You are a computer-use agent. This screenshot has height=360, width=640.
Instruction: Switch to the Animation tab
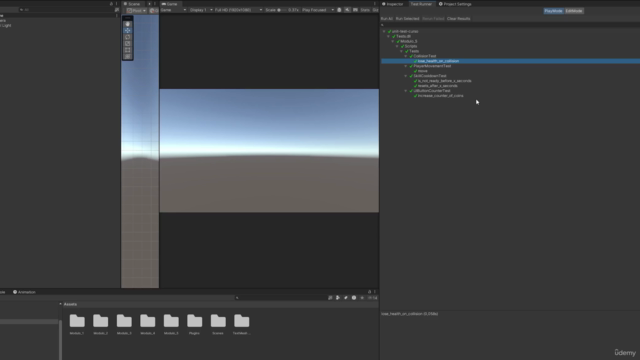click(x=24, y=292)
